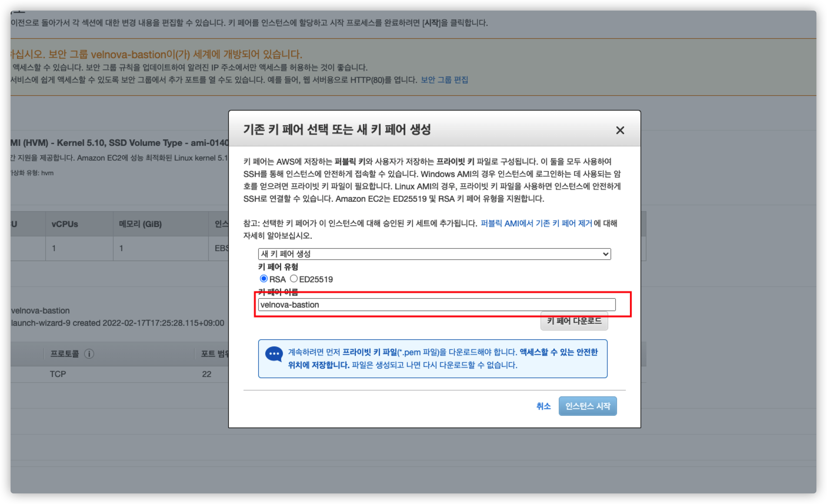
Task: Click the velnova-bastion security group name
Action: coord(40,311)
